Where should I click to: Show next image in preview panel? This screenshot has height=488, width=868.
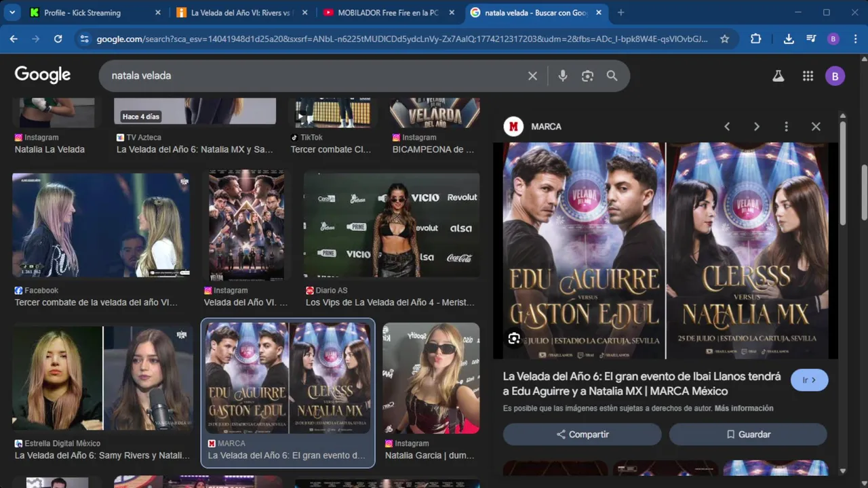(756, 127)
